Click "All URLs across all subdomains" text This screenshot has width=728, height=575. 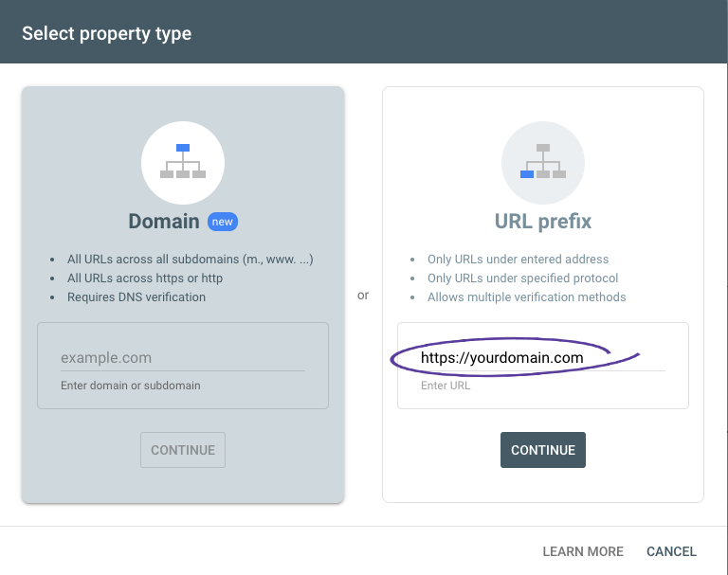pos(153,259)
